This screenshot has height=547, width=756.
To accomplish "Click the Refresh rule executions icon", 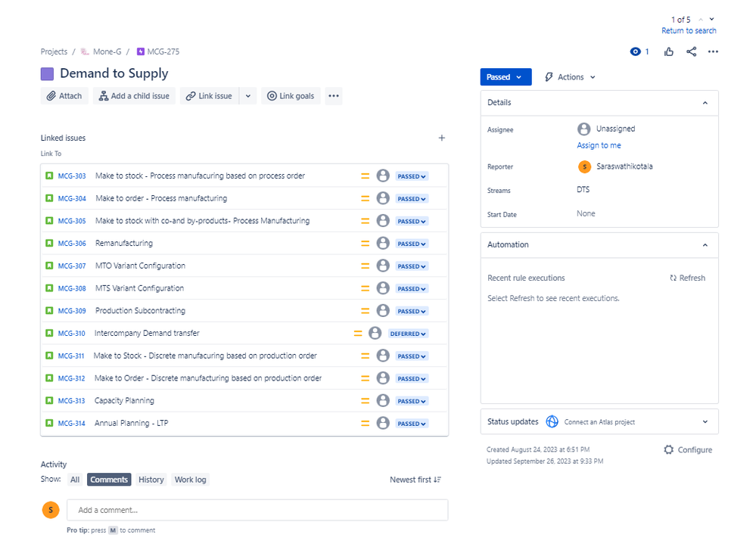I will coord(673,278).
